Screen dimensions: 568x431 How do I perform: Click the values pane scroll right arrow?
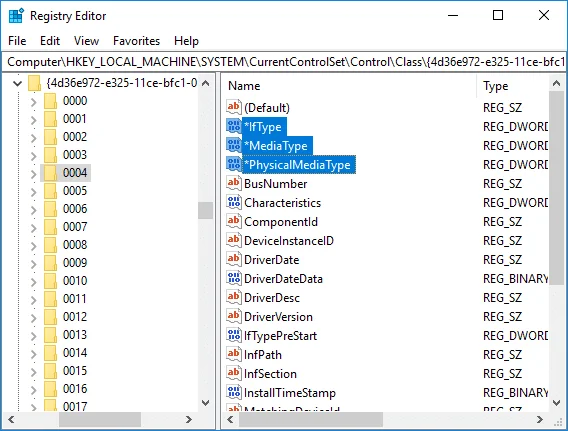[x=540, y=419]
